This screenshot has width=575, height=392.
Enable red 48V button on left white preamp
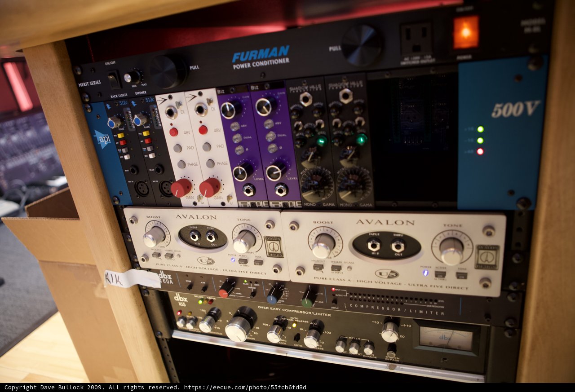coord(173,132)
